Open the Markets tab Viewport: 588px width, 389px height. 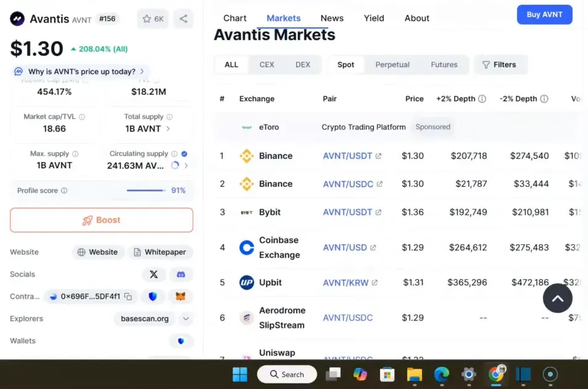pyautogui.click(x=283, y=18)
